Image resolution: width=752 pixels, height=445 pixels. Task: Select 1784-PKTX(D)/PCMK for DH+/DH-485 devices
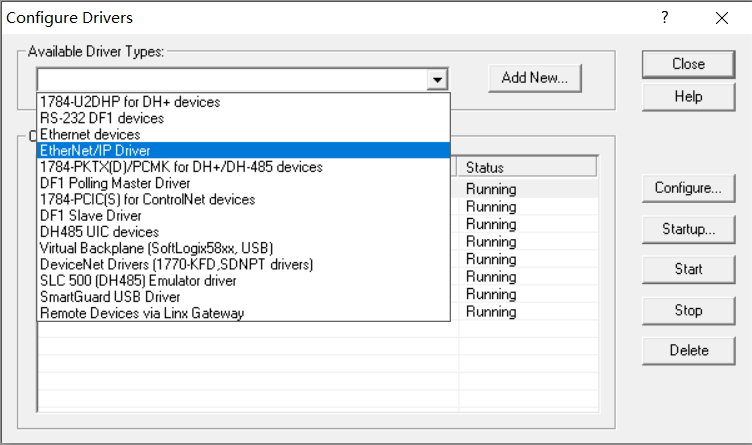tap(181, 167)
